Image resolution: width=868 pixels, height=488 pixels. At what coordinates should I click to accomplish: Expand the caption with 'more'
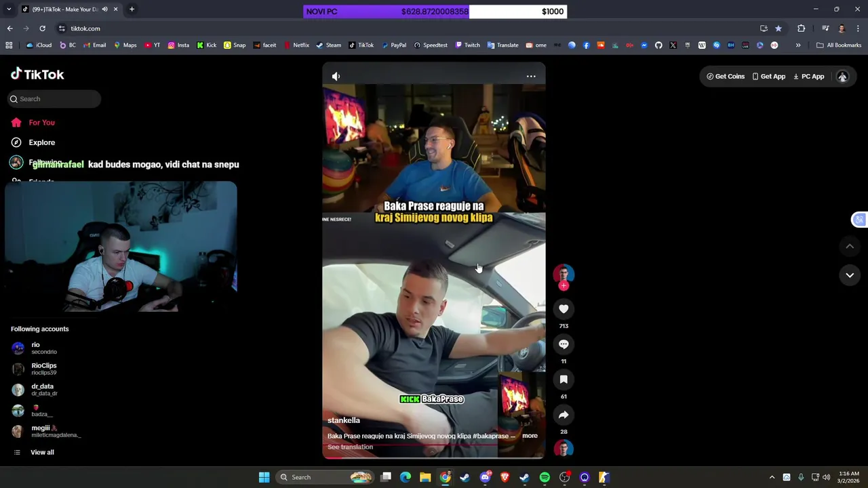(x=530, y=436)
